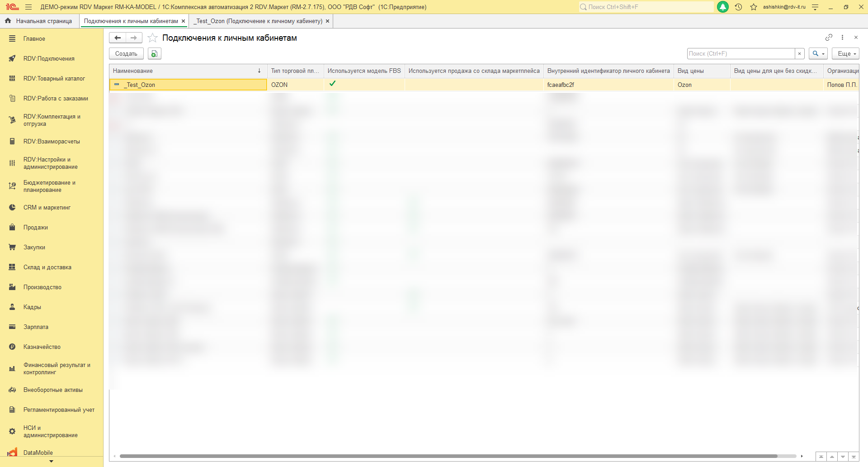Viewport: 868px width, 467px height.
Task: Sort by the Вид цены column header
Action: coord(702,71)
